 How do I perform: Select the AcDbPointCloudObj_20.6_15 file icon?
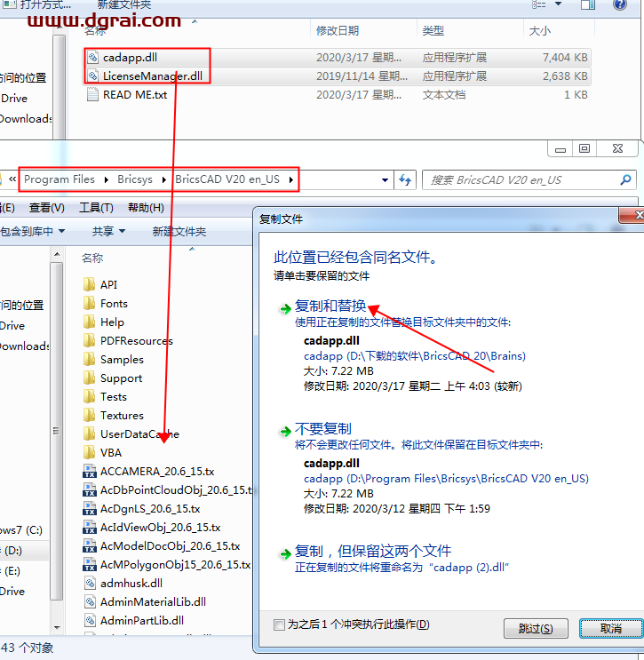click(x=89, y=489)
